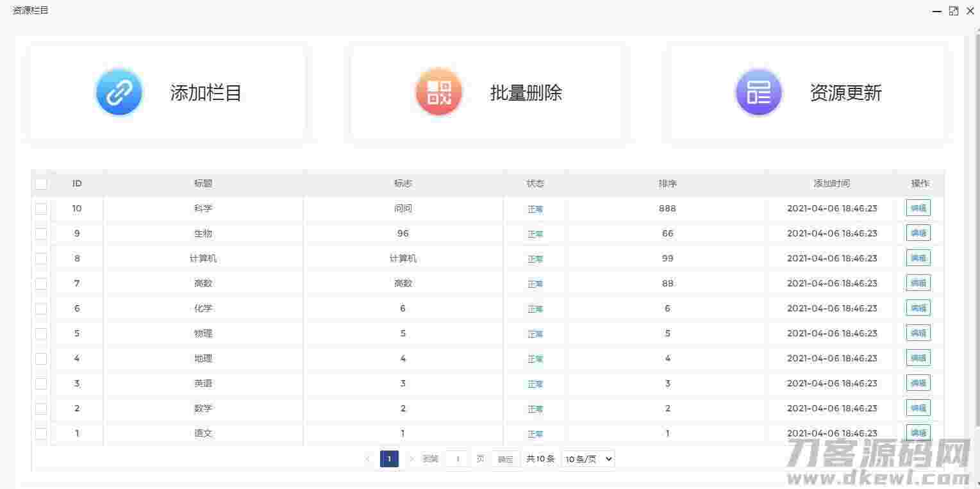Click the sort value 99
The image size is (980, 489).
coord(667,258)
